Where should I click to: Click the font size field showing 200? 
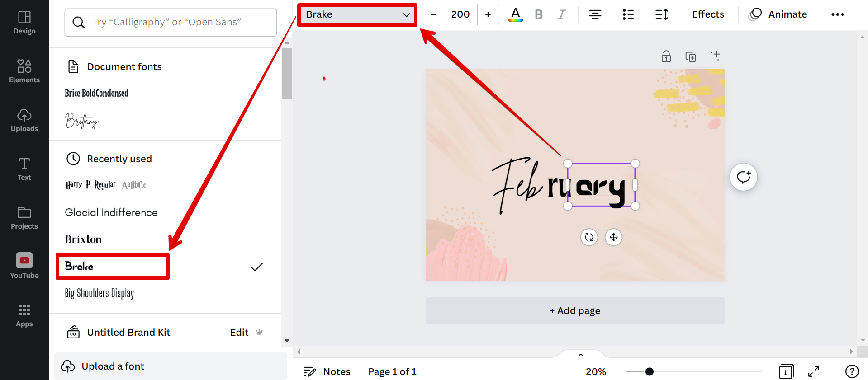pyautogui.click(x=460, y=14)
